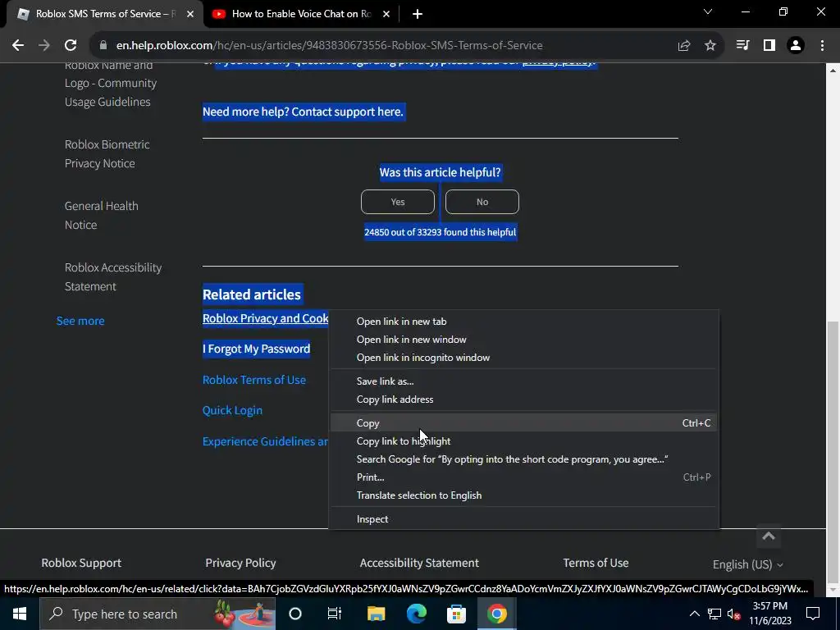Click the browser forward arrow
Image resolution: width=840 pixels, height=630 pixels.
point(44,46)
